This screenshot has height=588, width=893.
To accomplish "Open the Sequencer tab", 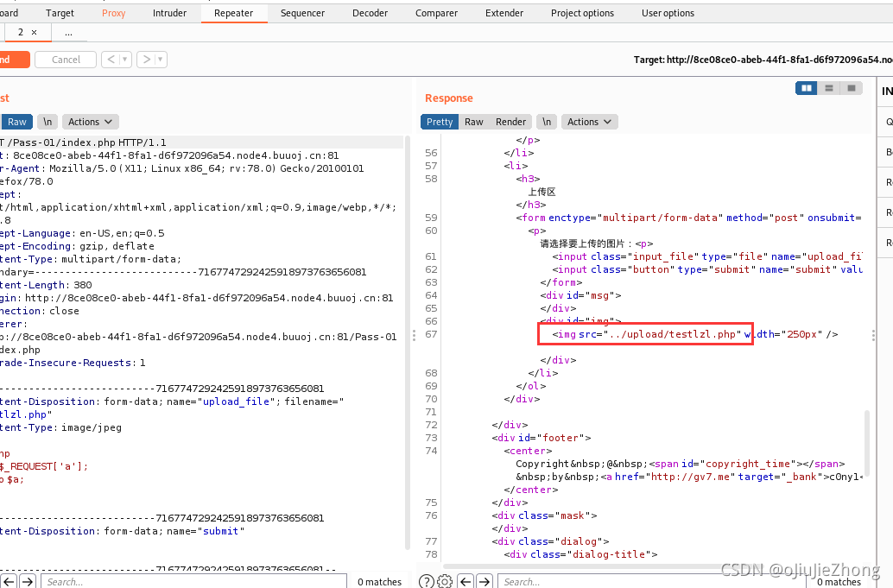I will (302, 13).
